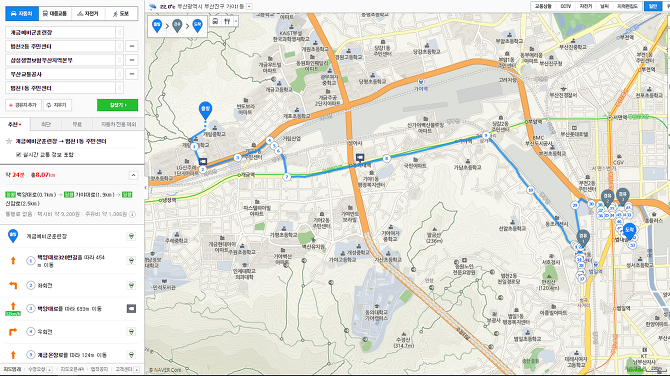This screenshot has height=376, width=670.
Task: Open the 지도오픈API link
Action: (71, 369)
